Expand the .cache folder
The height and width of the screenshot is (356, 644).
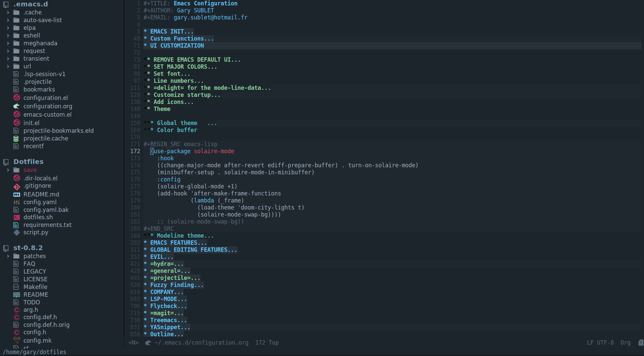pos(8,12)
